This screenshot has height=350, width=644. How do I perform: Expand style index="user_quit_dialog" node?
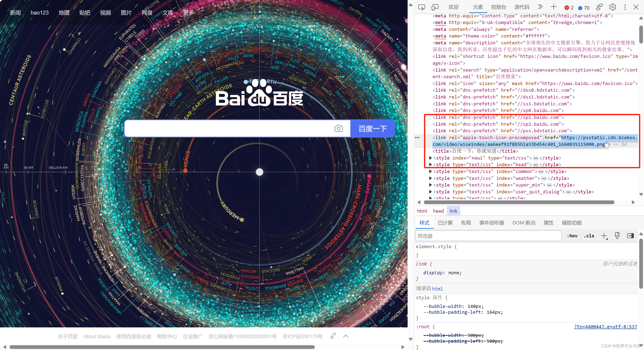point(430,192)
